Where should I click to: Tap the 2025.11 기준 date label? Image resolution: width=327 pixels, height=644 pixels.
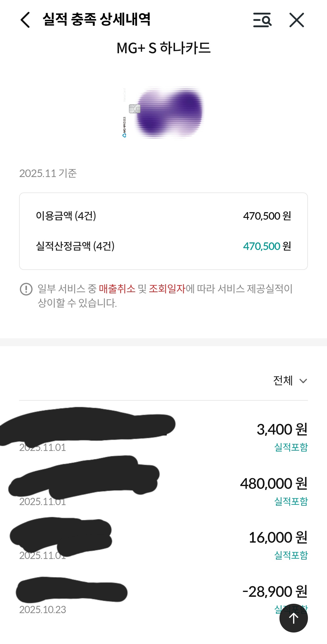tap(48, 173)
